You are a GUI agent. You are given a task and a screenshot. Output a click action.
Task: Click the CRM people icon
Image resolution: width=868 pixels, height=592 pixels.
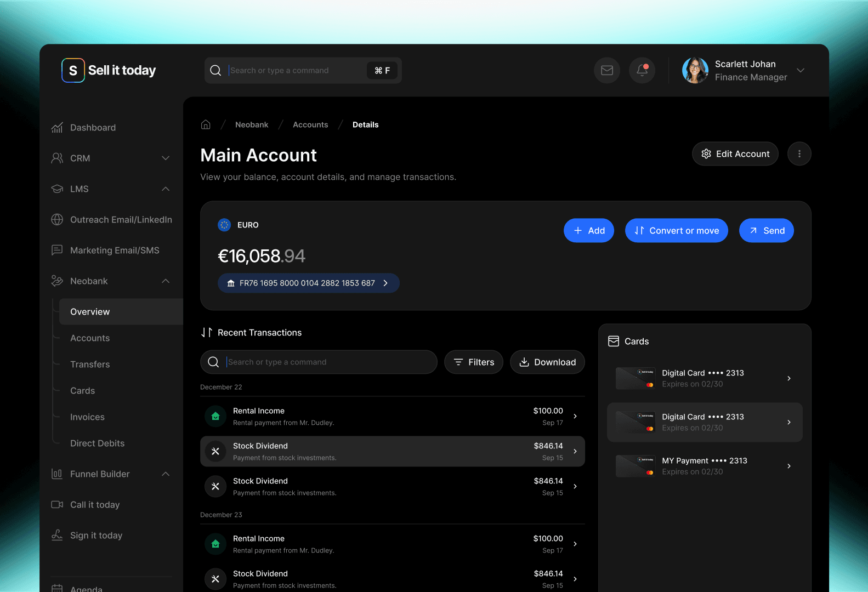(x=57, y=158)
